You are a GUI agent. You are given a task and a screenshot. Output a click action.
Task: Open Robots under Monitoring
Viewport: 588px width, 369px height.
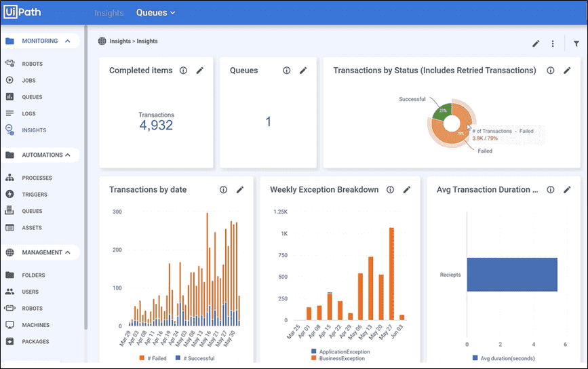click(x=32, y=64)
